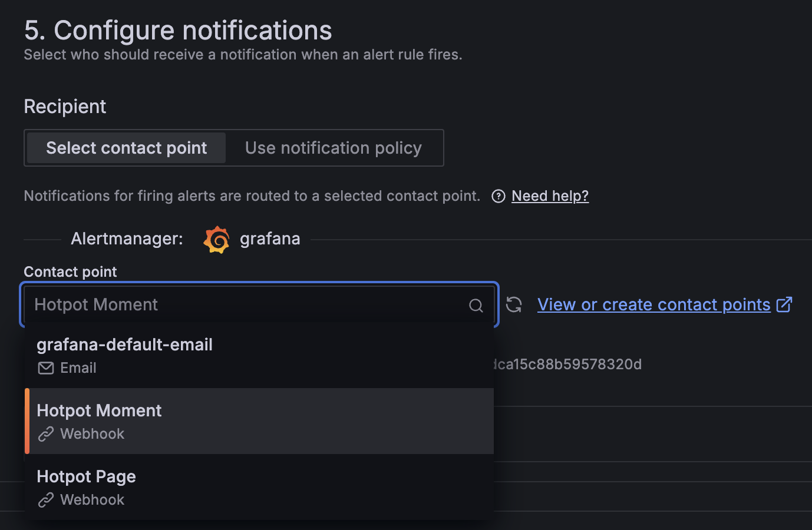Click the 'Webhook' label under Hotpot Page
Image resolution: width=812 pixels, height=530 pixels.
tap(93, 500)
